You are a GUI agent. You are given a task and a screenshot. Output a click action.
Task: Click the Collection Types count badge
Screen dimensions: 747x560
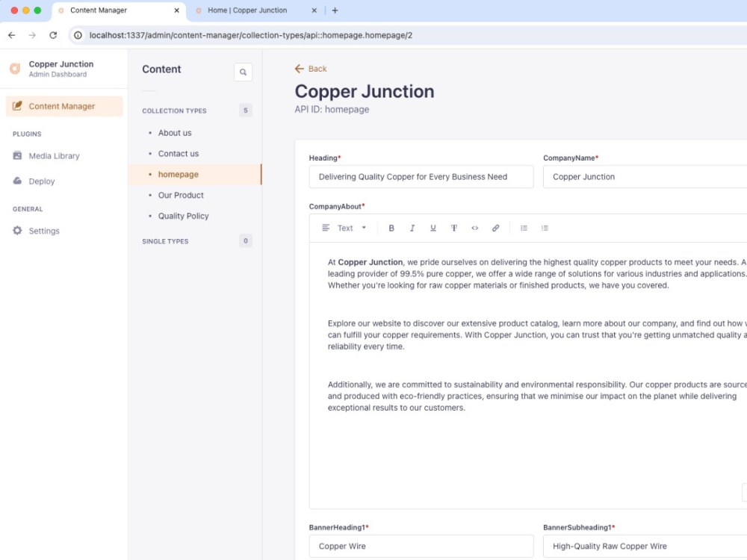tap(245, 111)
